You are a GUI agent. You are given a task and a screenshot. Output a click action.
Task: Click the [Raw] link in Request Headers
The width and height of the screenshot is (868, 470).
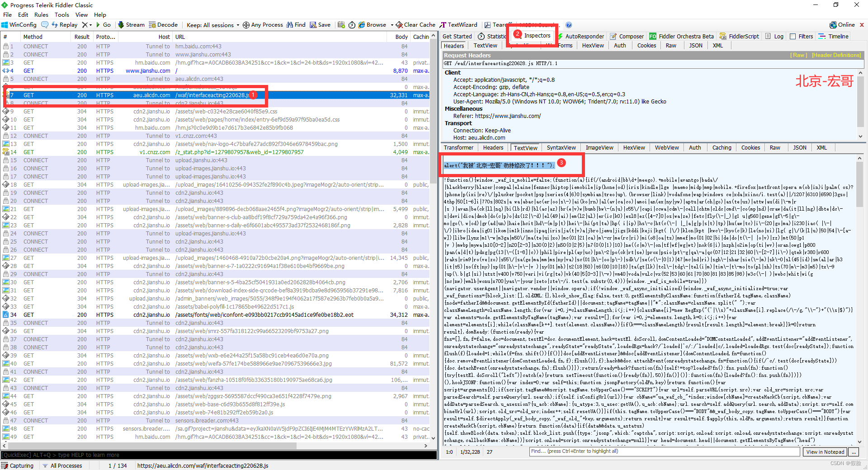(799, 55)
